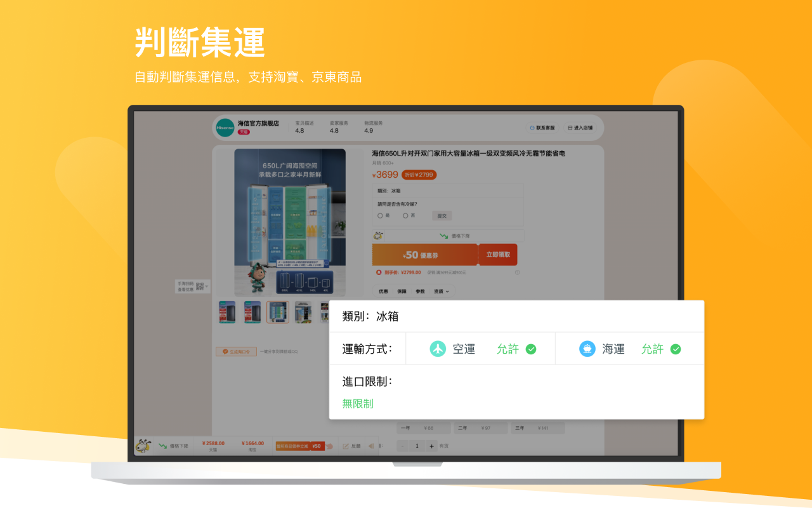Click the store name 海信官方旗舰店

[258, 123]
